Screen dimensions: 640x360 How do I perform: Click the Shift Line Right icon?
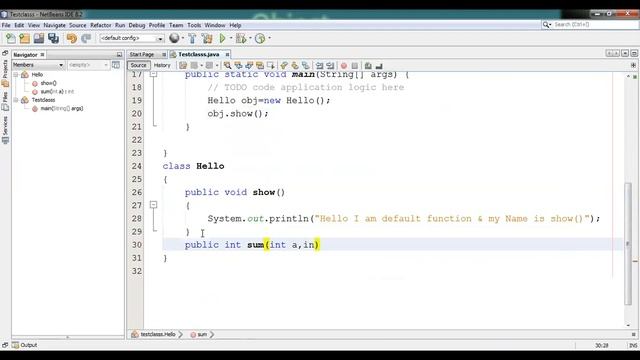tap(330, 65)
